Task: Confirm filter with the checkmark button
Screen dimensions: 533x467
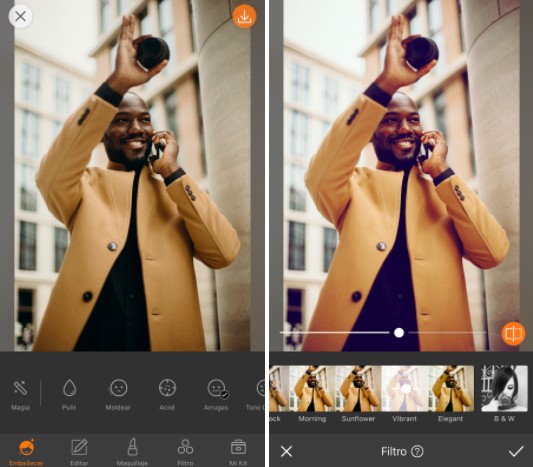Action: pyautogui.click(x=516, y=451)
